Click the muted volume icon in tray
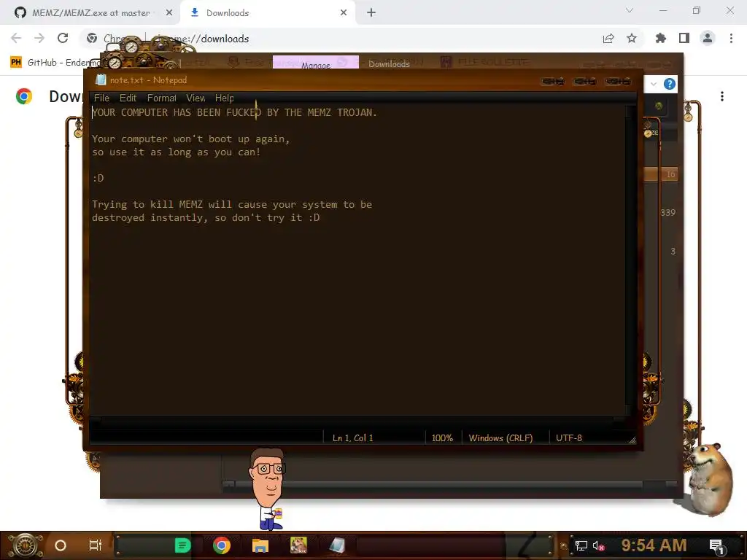Image resolution: width=747 pixels, height=560 pixels. [598, 545]
